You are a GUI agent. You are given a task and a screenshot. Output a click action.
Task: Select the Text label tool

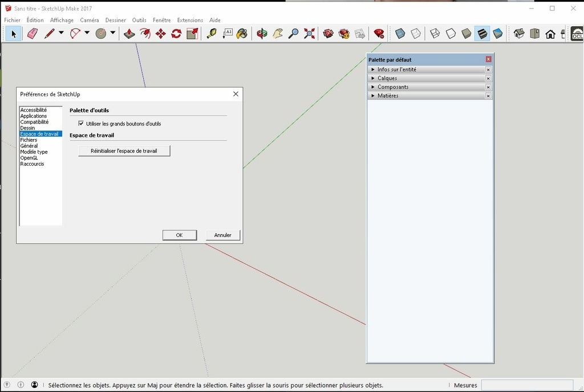click(x=227, y=34)
